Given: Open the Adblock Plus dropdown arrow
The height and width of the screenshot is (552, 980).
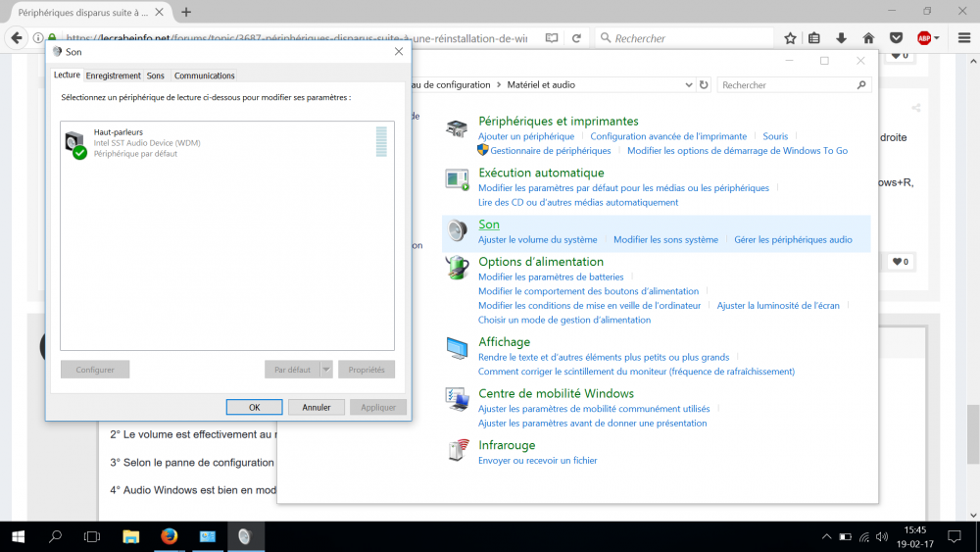Looking at the screenshot, I should click(937, 38).
